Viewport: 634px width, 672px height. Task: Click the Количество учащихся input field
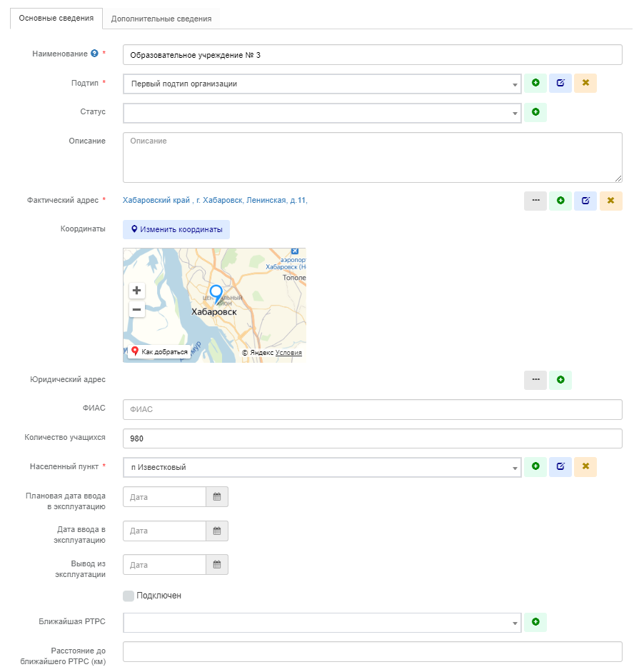coord(372,438)
